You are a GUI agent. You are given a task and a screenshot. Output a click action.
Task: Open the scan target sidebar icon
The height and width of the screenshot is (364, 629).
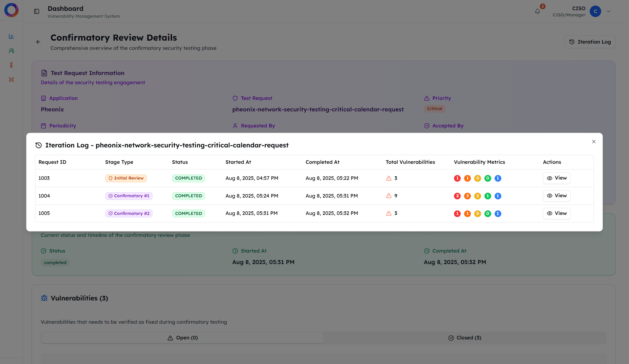[x=11, y=80]
